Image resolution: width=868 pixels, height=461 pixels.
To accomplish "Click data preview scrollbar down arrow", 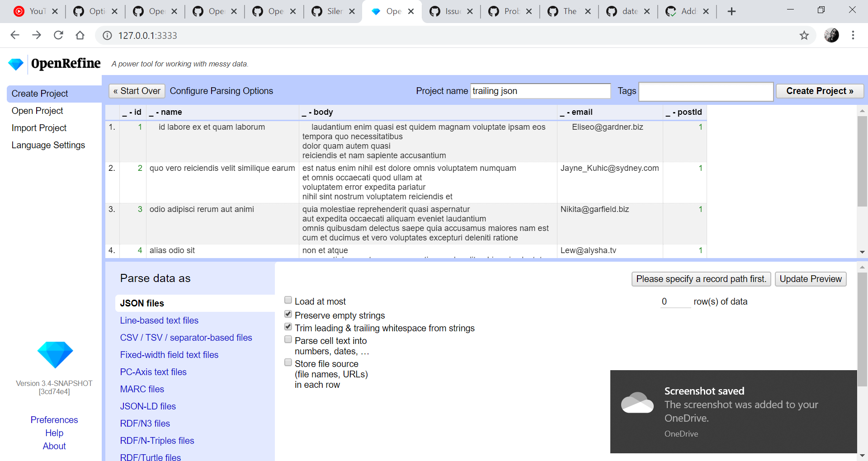I will point(862,252).
